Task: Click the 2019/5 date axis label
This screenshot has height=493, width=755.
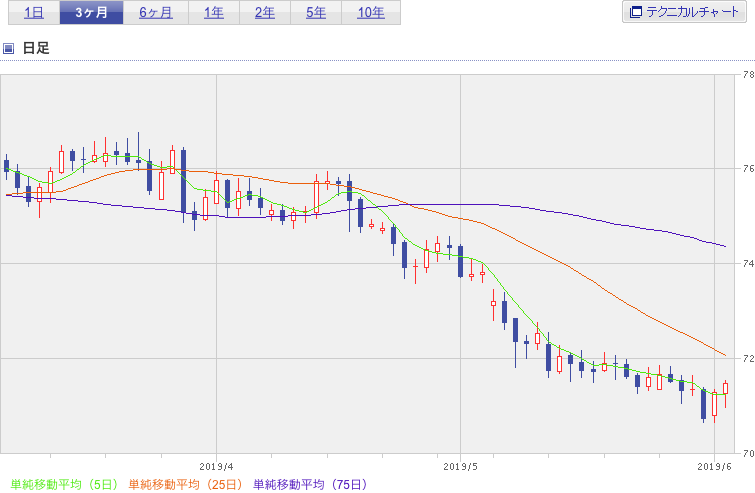Action: 460,467
